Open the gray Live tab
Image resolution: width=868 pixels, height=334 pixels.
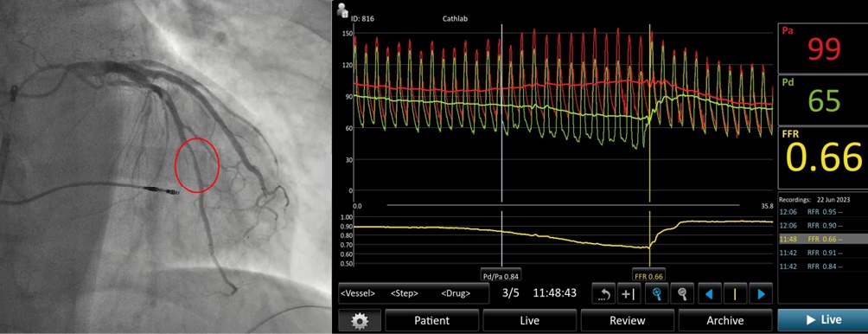click(x=530, y=320)
